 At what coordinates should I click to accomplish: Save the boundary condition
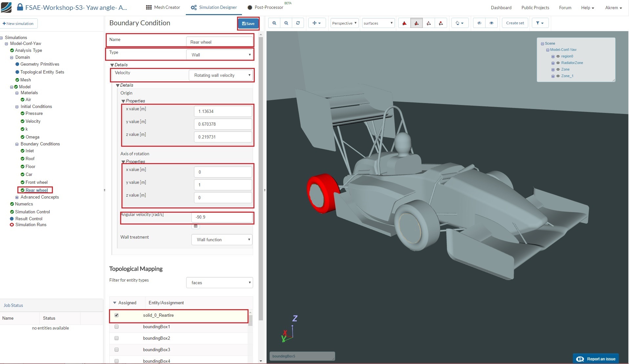[x=248, y=23]
